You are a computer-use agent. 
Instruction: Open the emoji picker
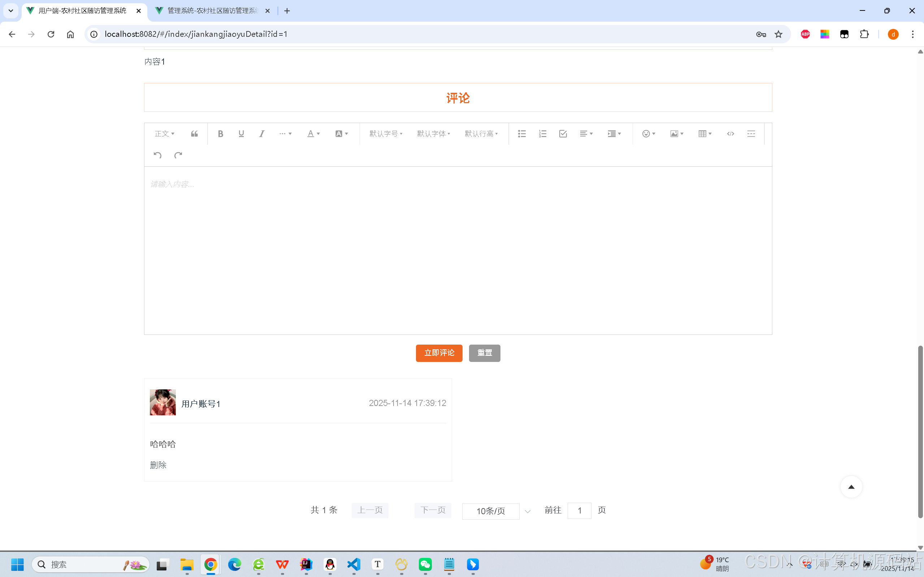tap(649, 134)
